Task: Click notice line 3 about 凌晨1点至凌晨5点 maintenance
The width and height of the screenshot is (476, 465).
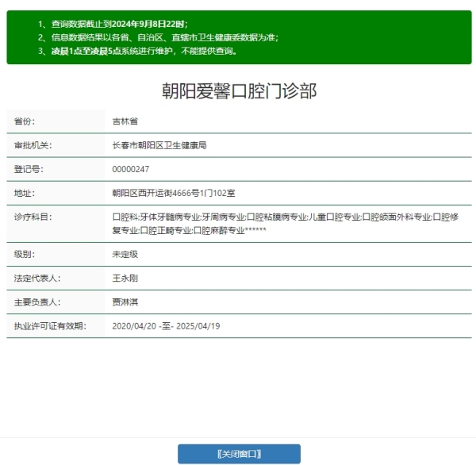Action: coord(137,51)
